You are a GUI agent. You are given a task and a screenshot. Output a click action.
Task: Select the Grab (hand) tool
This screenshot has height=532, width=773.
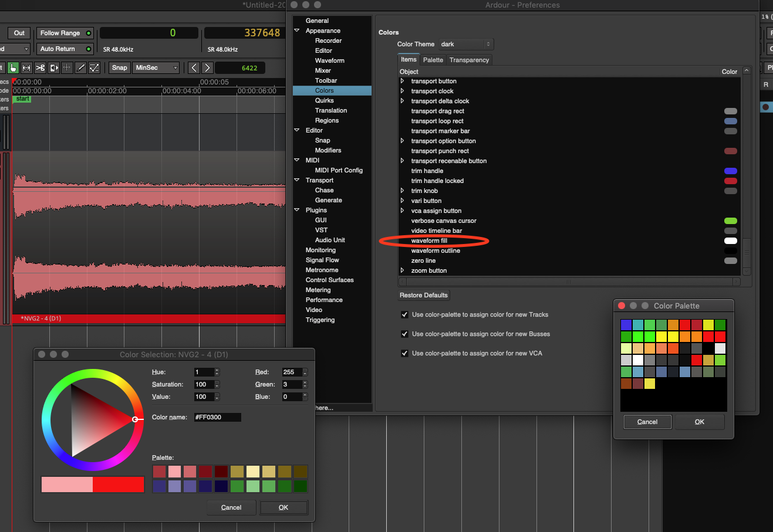pos(13,68)
